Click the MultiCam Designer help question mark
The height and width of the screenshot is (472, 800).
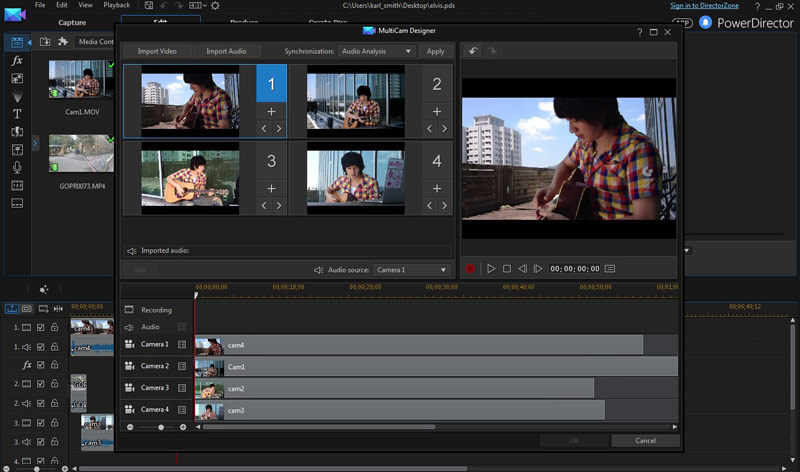640,32
